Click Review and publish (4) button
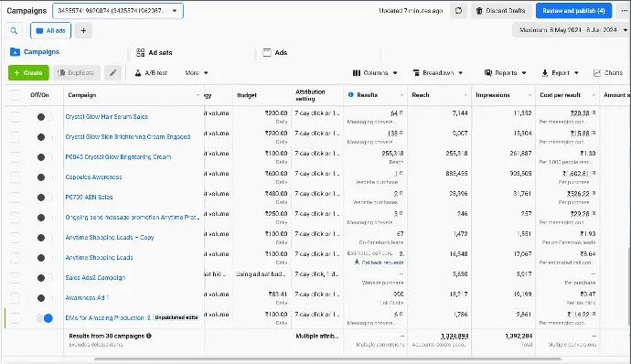Viewport: 631px width, 364px height. point(573,11)
